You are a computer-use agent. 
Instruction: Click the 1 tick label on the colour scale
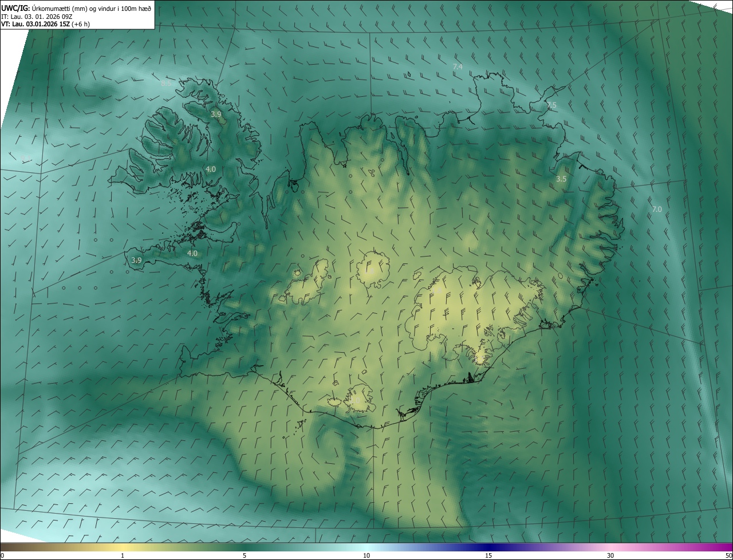[123, 556]
